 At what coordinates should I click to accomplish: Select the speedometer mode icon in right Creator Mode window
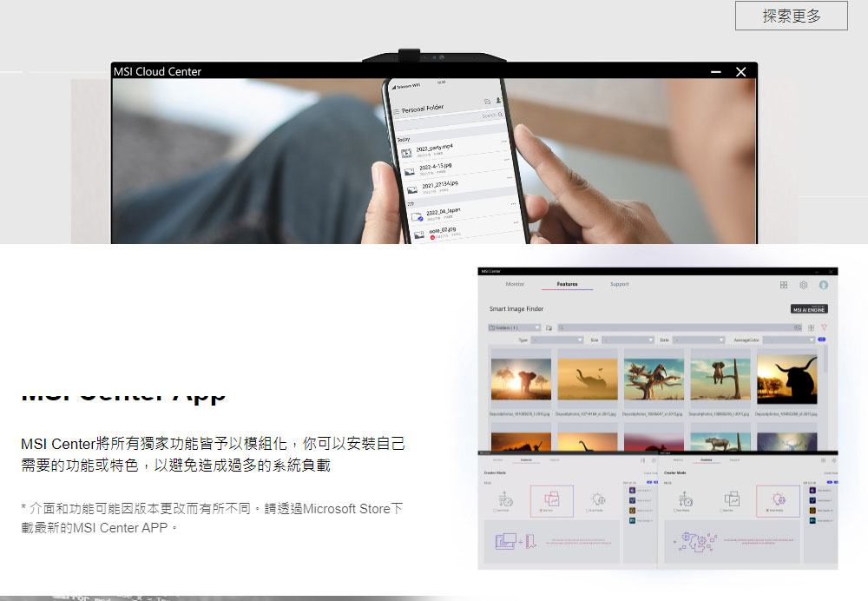click(686, 499)
